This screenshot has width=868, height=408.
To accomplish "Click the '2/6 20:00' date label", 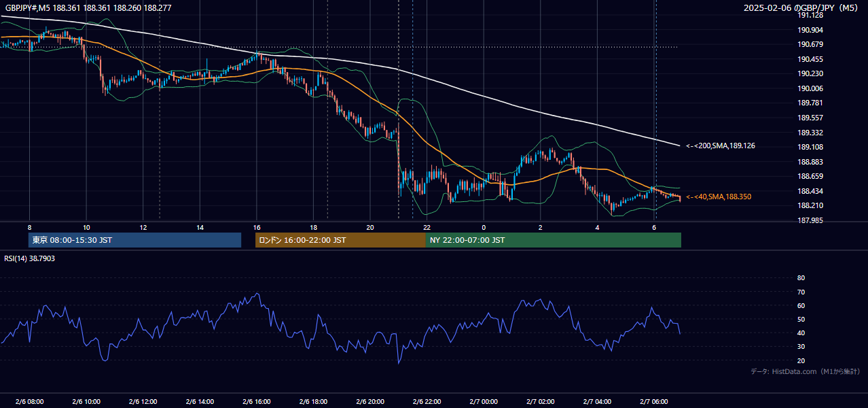I will click(x=370, y=402).
